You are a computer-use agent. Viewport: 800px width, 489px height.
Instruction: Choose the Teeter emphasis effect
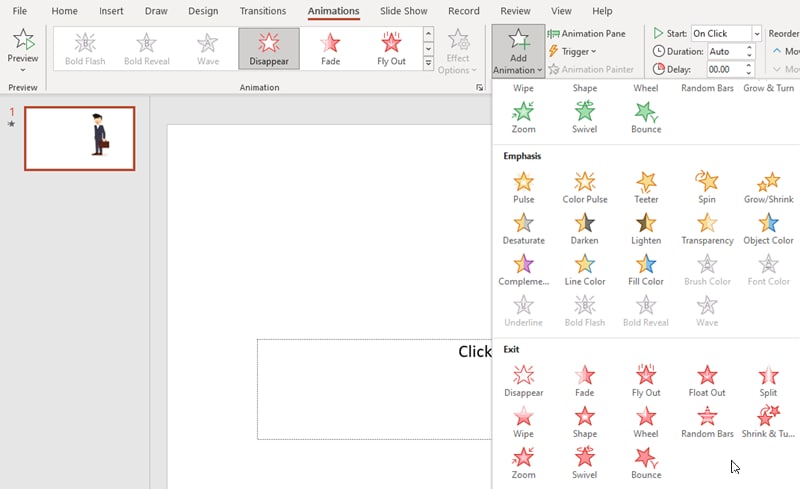tap(646, 187)
